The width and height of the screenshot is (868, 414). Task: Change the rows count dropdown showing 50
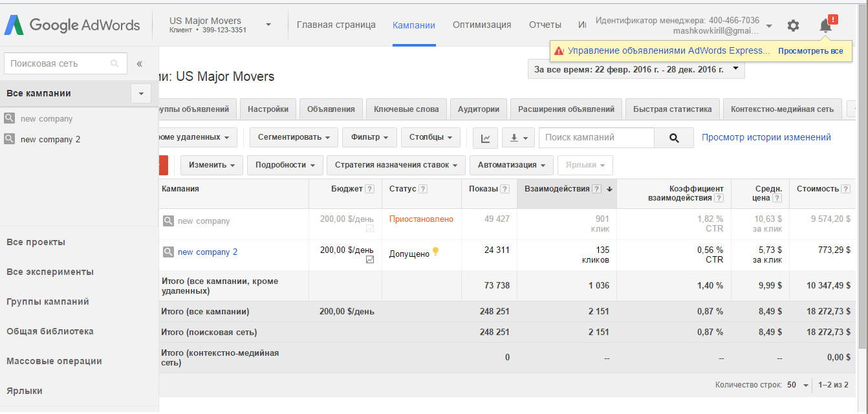pyautogui.click(x=798, y=385)
